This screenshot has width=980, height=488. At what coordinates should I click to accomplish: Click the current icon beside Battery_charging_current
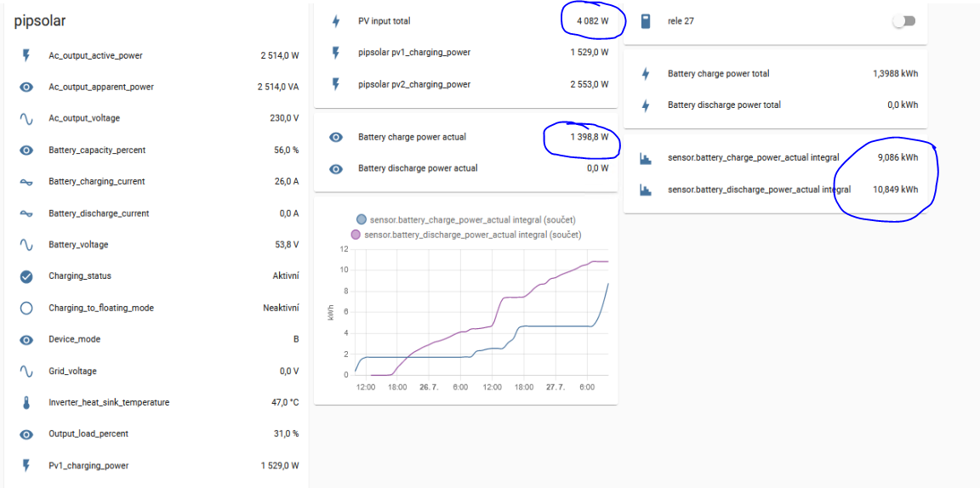coord(26,182)
